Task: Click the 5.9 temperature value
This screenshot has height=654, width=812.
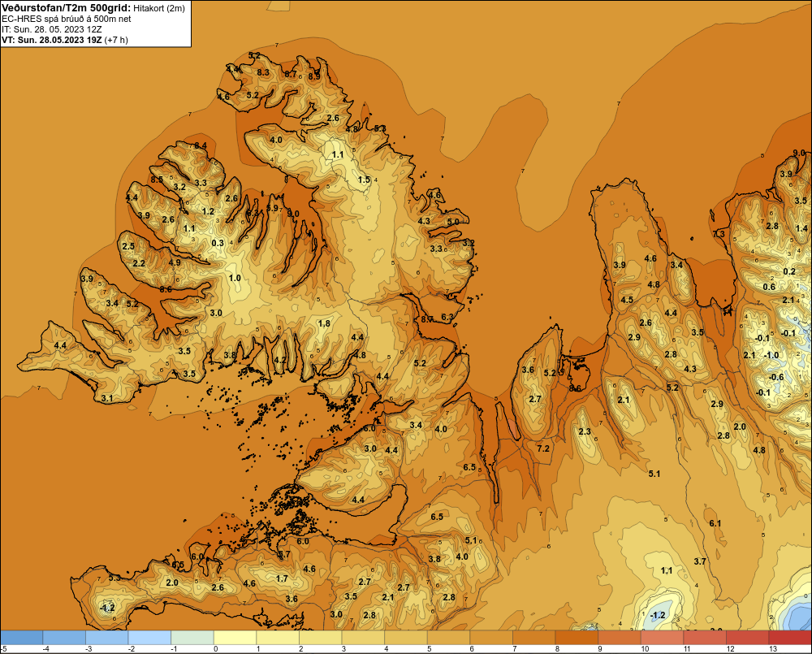Action: pos(272,208)
